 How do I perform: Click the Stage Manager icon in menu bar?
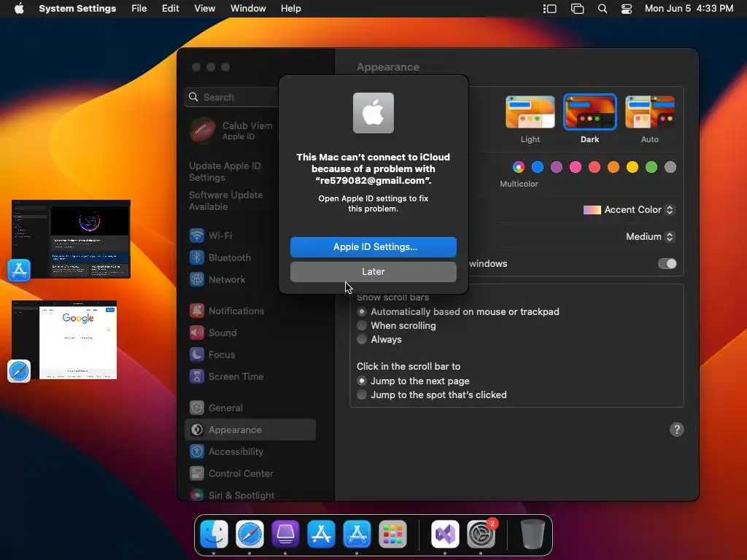550,9
